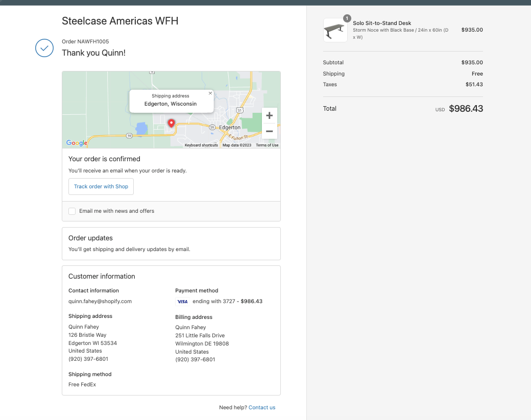Open map Keyboard shortcuts
531x420 pixels.
(201, 145)
